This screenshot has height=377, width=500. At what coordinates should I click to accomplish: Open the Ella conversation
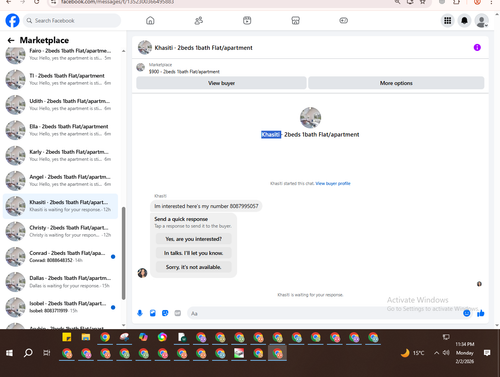(60, 130)
